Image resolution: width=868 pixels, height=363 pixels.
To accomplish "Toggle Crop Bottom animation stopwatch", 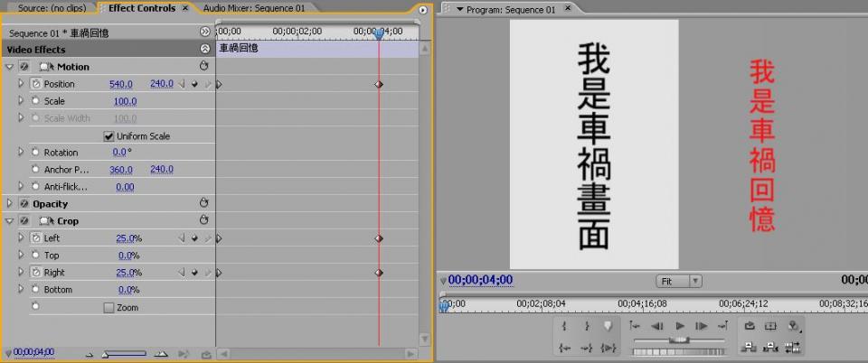I will click(36, 290).
